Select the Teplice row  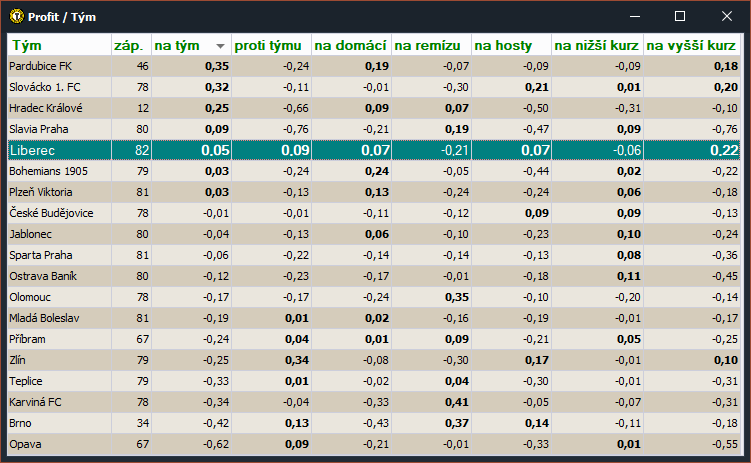point(374,381)
